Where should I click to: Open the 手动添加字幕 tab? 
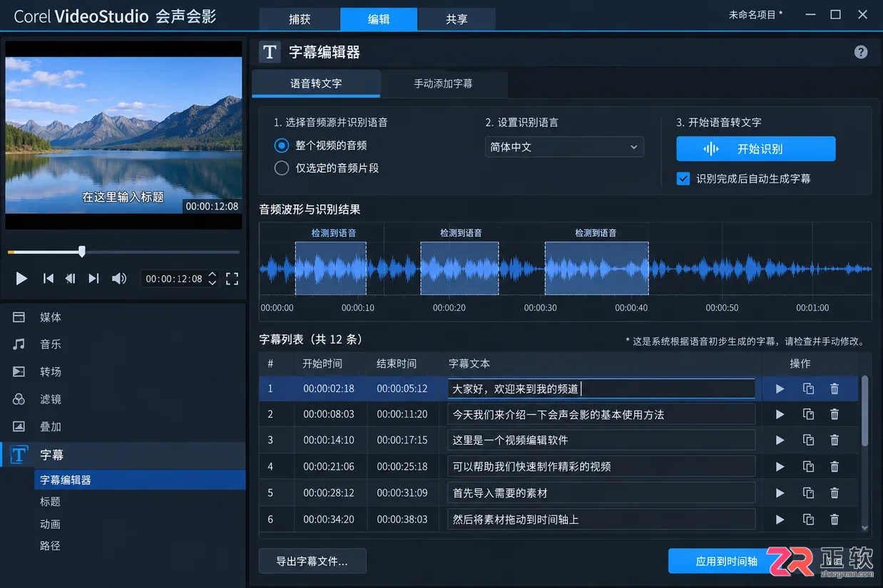tap(444, 83)
